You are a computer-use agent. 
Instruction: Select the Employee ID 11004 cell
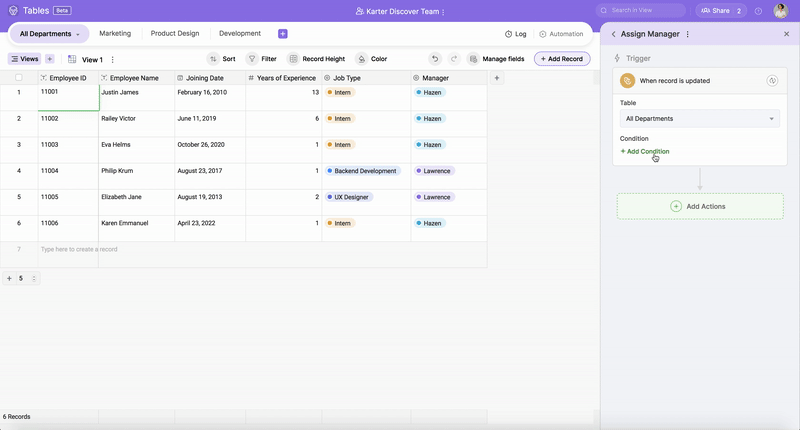coord(68,176)
